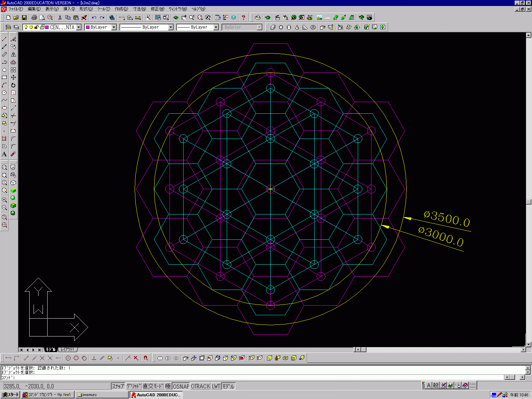
Task: Click the Zoom In magnifier icon
Action: pos(4,200)
